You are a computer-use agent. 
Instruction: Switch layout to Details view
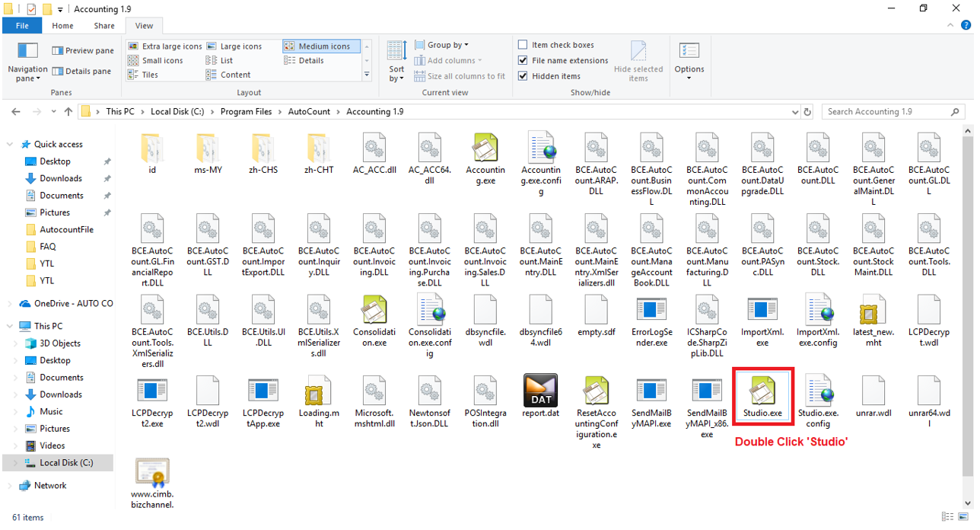304,61
